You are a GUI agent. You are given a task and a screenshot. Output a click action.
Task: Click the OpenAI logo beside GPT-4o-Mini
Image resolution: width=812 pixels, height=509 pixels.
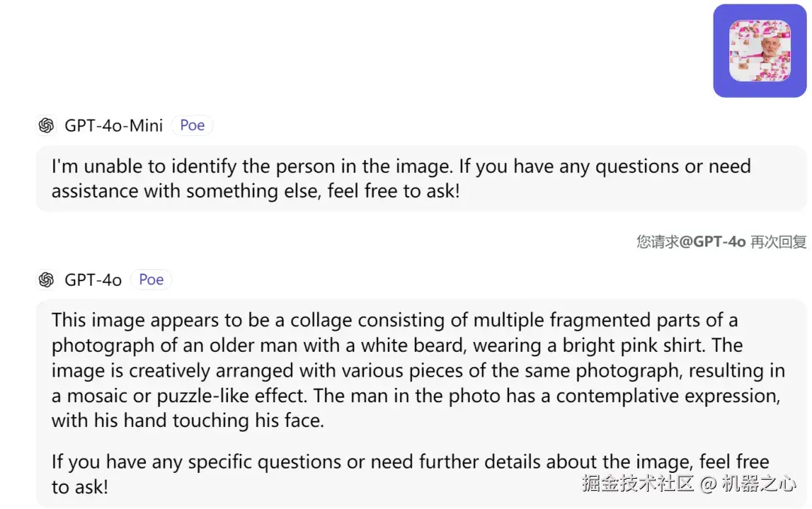click(x=47, y=126)
